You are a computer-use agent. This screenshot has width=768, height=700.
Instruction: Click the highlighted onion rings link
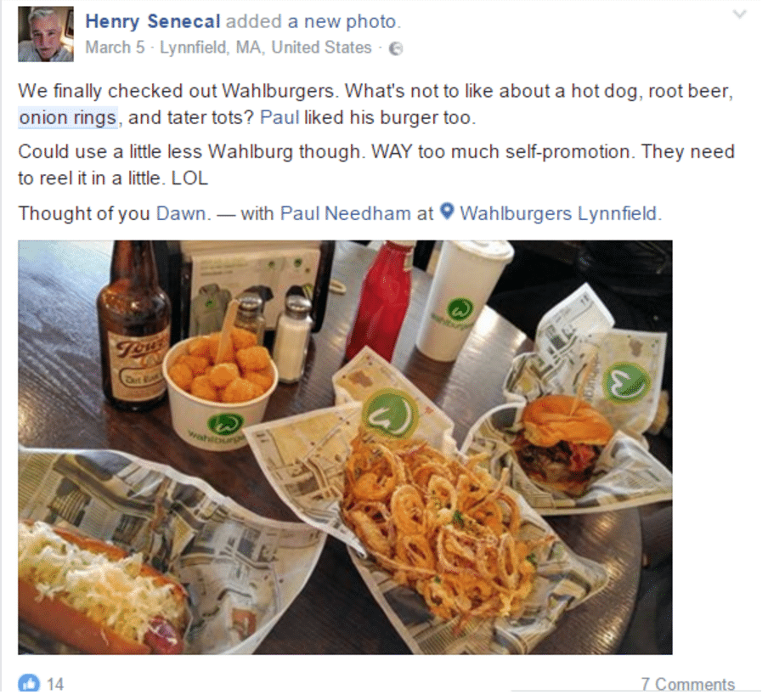(68, 117)
